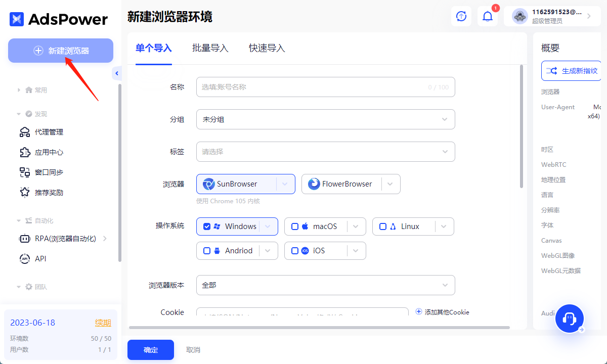Click the form's horizontal scrollbar
The image size is (607, 364).
click(x=319, y=328)
